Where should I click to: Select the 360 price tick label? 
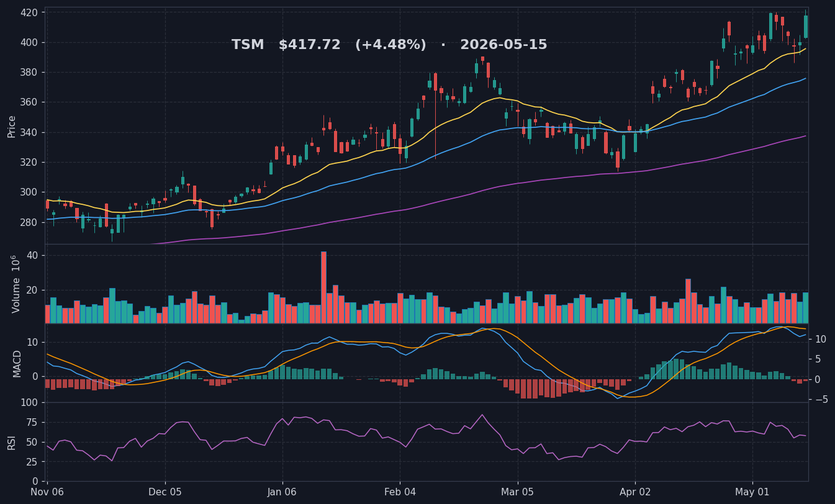[29, 102]
